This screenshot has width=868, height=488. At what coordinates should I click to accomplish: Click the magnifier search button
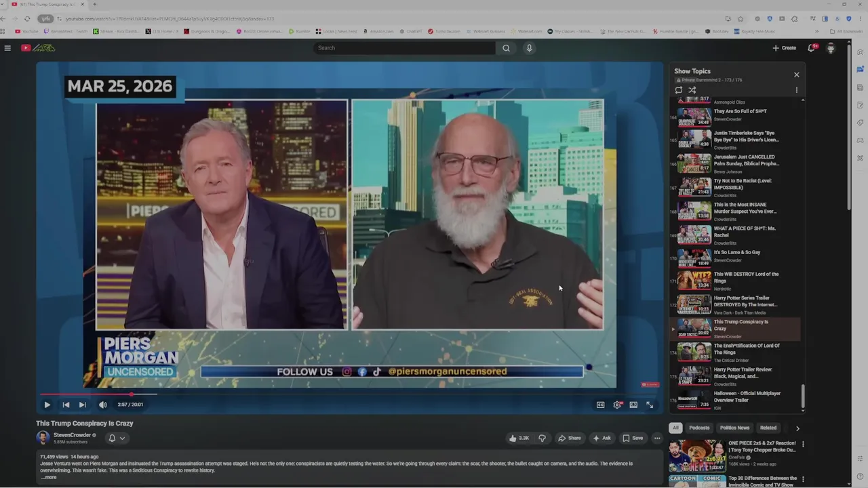(x=506, y=48)
